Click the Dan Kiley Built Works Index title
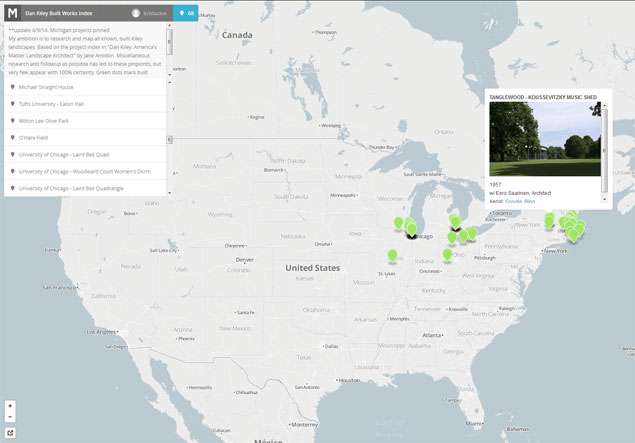The image size is (635, 443). tap(59, 13)
